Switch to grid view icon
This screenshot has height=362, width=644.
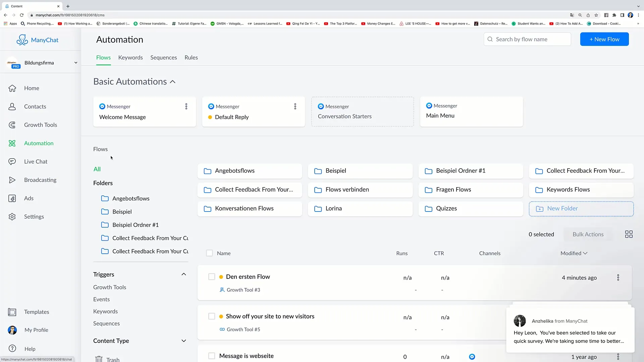point(629,234)
